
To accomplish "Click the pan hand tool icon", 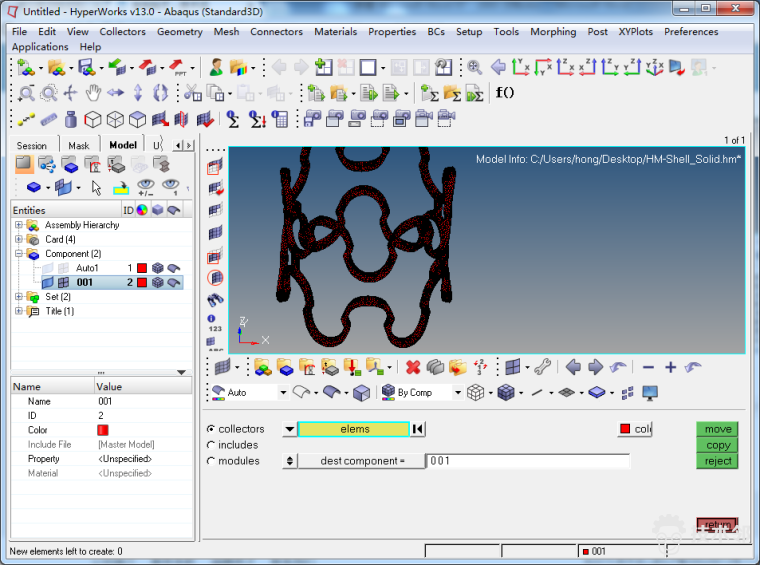I will point(93,93).
